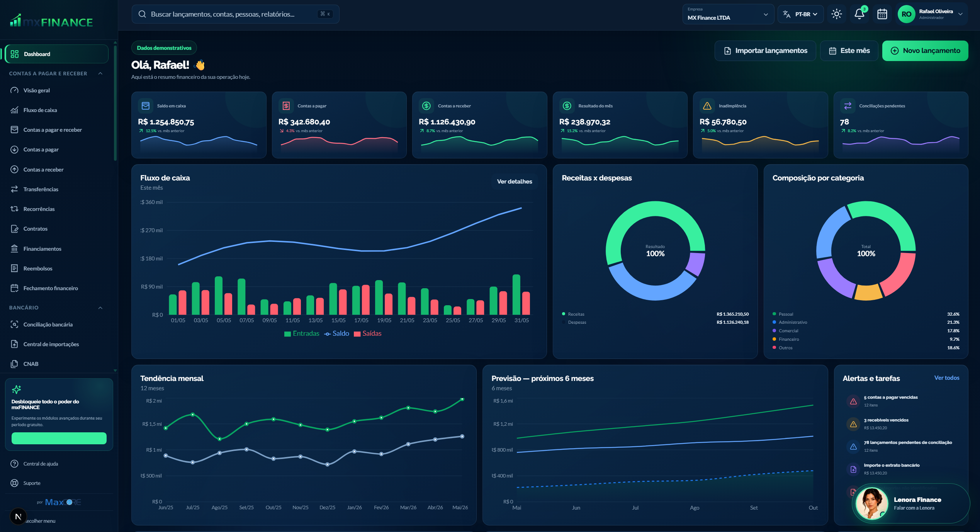Open the Reembolsos receipt icon

click(x=14, y=269)
